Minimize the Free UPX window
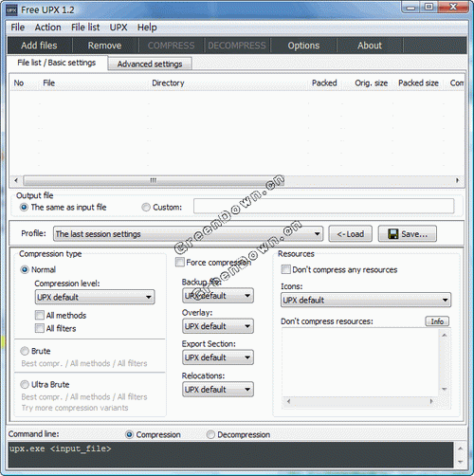The image size is (474, 476). pos(410,8)
